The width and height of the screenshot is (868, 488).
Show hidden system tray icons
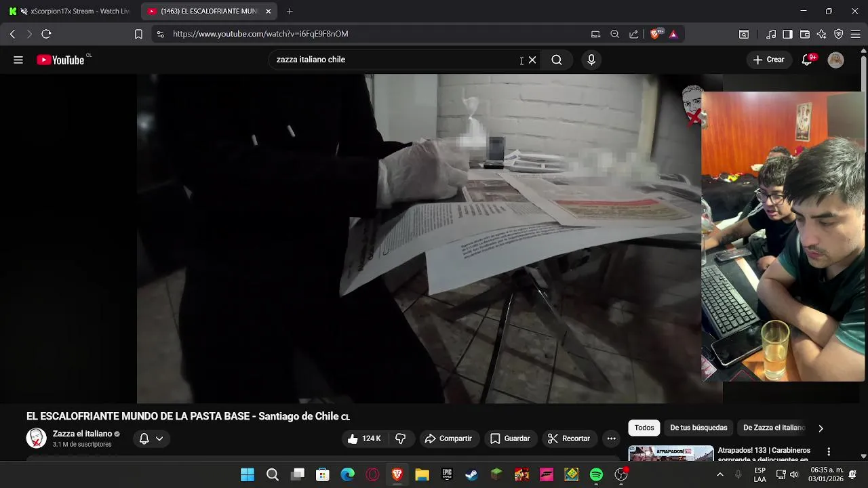coord(719,474)
